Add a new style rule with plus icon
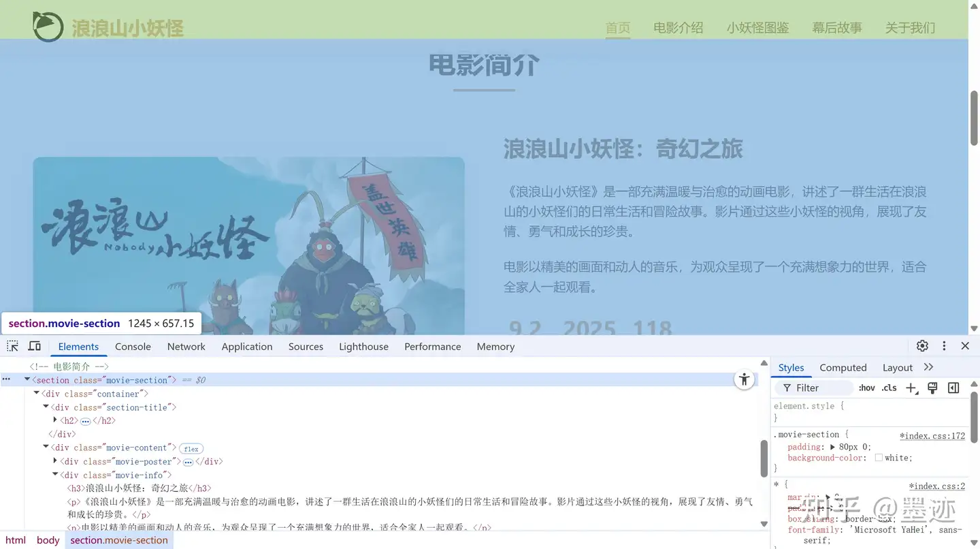The width and height of the screenshot is (980, 549). (x=911, y=388)
